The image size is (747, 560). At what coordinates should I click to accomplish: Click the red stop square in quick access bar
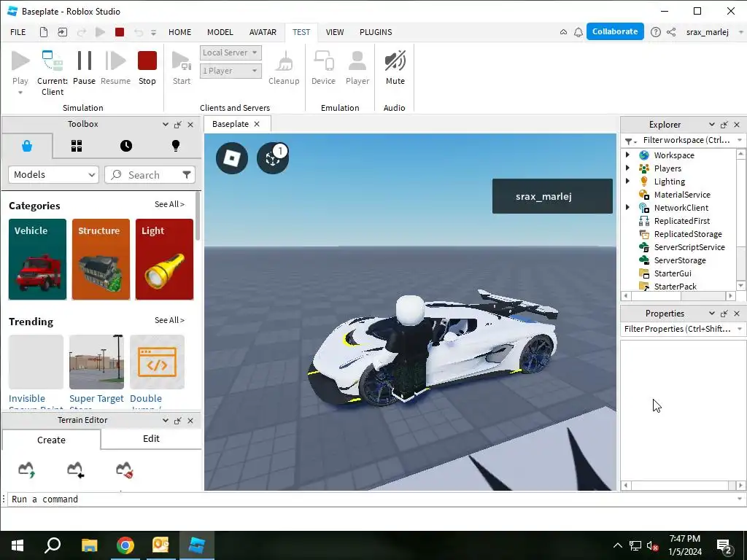[x=120, y=32]
